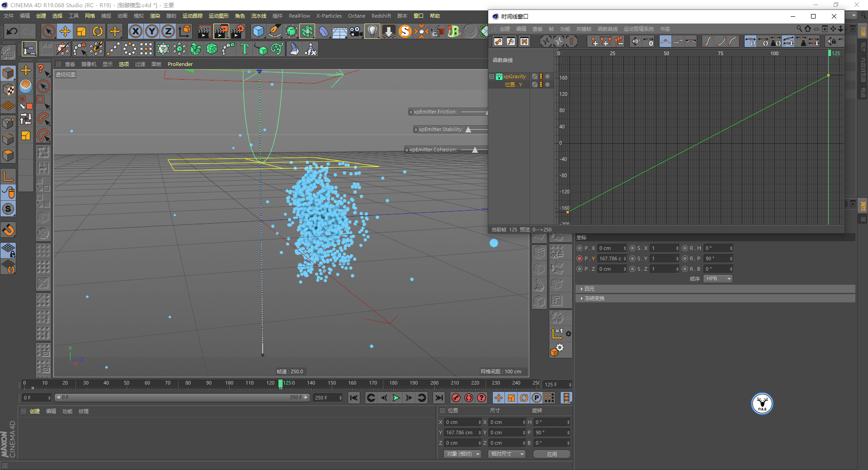Viewport: 868px width, 470px height.
Task: Toggle P . Z keyframe circle
Action: pyautogui.click(x=580, y=269)
